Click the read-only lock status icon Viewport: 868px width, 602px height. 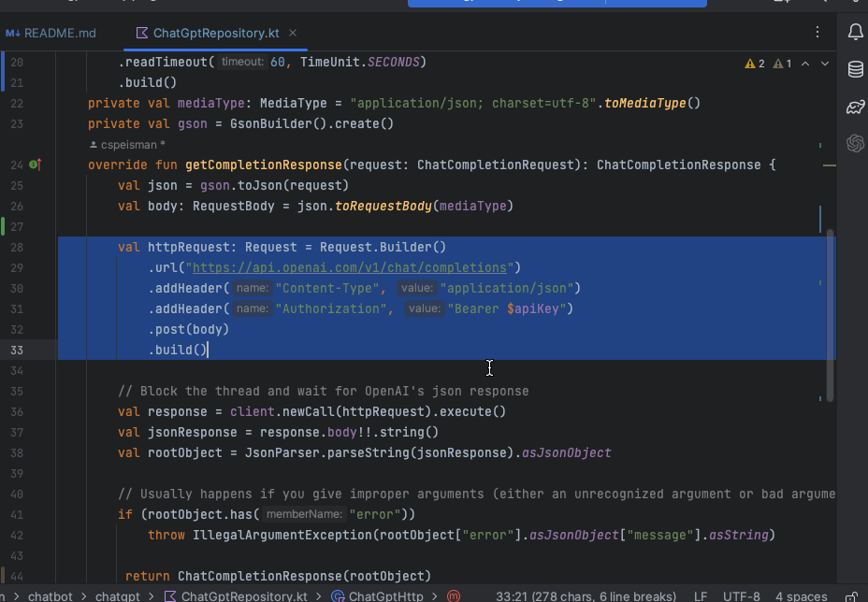(x=851, y=595)
